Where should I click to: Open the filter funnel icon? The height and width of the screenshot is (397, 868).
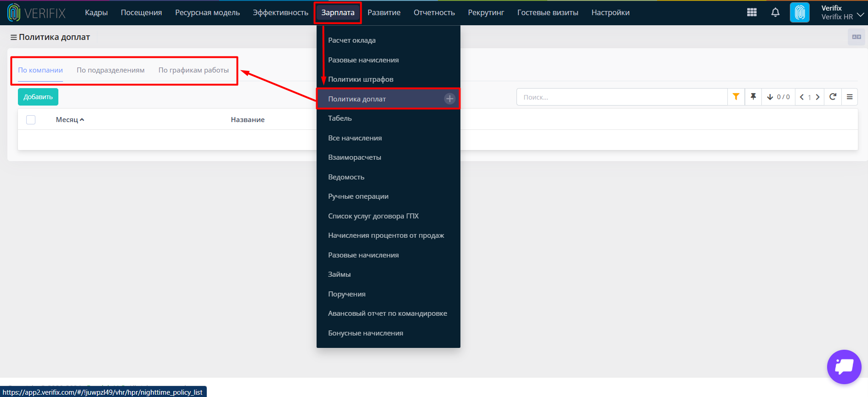pyautogui.click(x=736, y=97)
